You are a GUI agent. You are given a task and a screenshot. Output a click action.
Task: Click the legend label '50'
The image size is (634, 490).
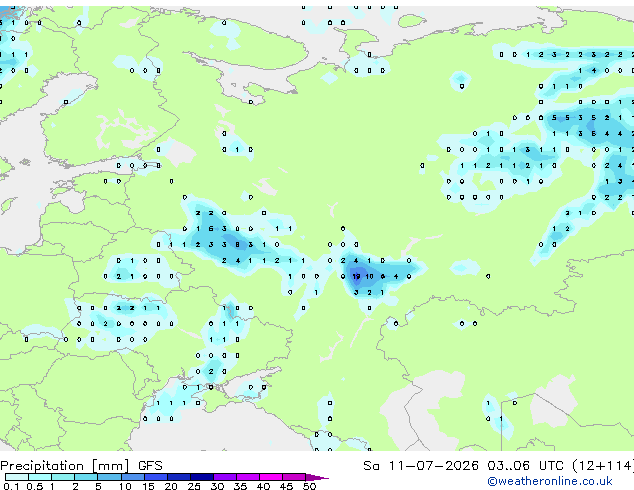coord(309,486)
